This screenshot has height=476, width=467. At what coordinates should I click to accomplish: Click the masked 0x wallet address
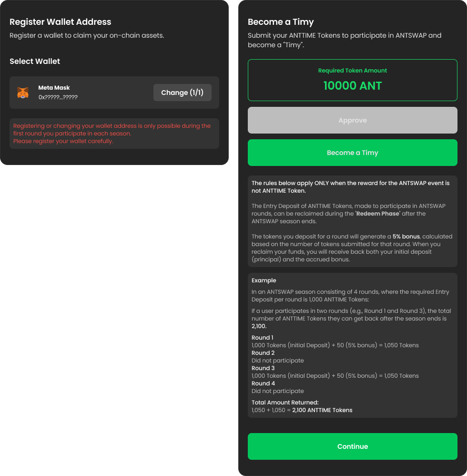58,97
